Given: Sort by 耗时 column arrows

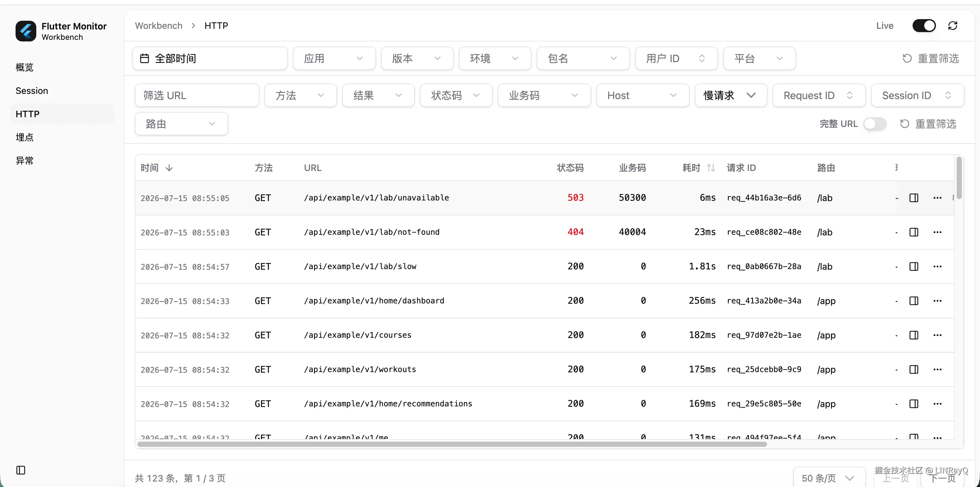Looking at the screenshot, I should pyautogui.click(x=711, y=168).
